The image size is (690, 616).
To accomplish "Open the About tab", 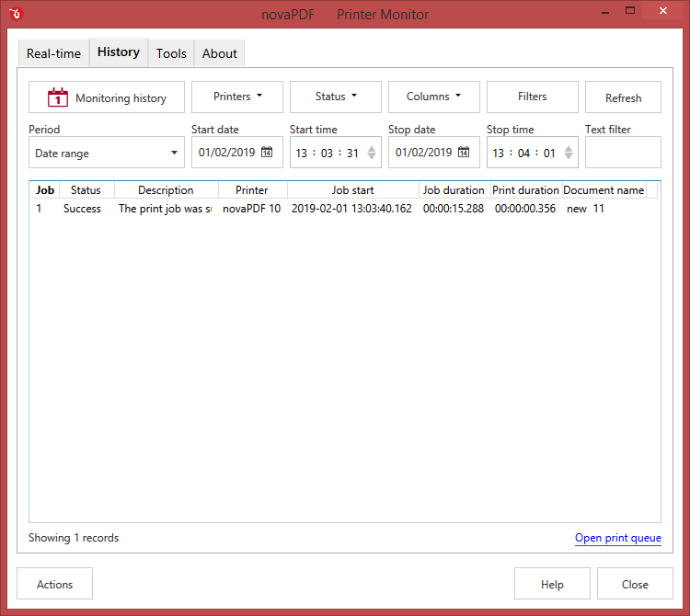I will [x=219, y=53].
